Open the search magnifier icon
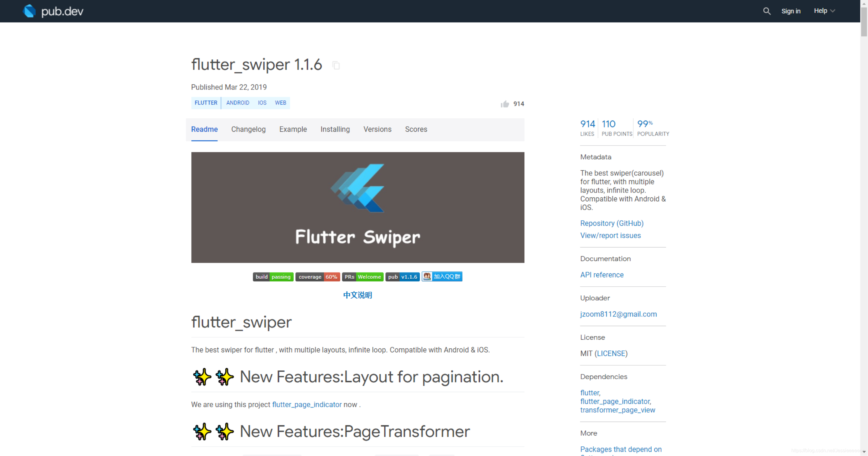 [x=767, y=11]
